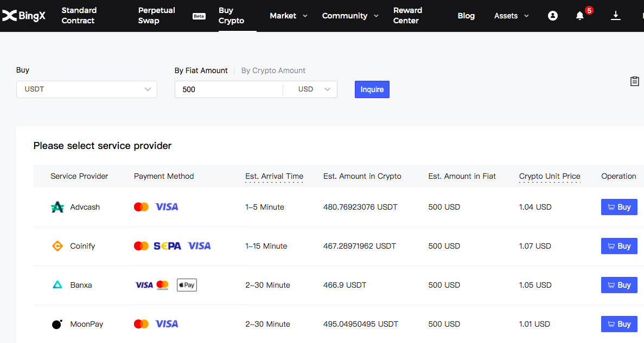Click the 1–15 Minute arrival time
Screen dimensions: 644x343
pyautogui.click(x=266, y=246)
